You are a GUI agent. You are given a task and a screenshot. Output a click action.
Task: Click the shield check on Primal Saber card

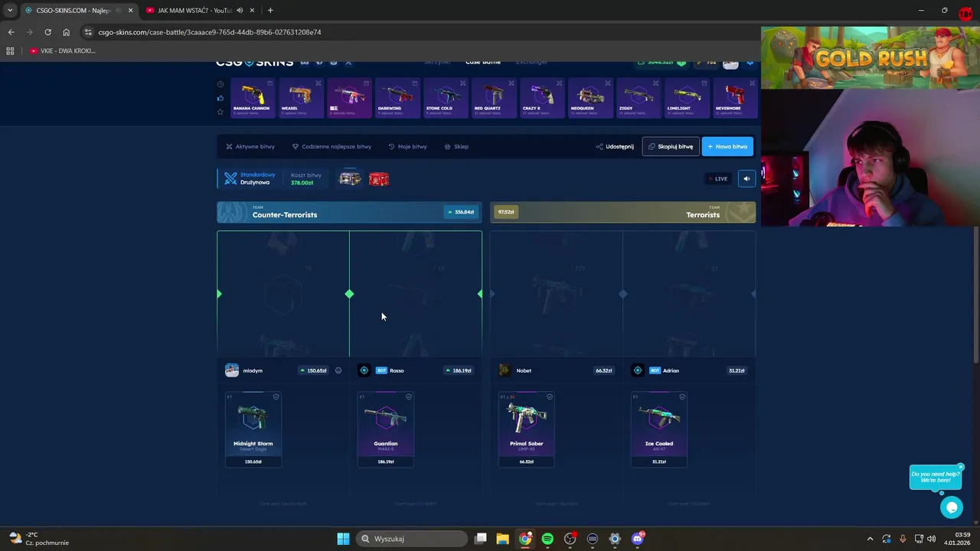550,397
